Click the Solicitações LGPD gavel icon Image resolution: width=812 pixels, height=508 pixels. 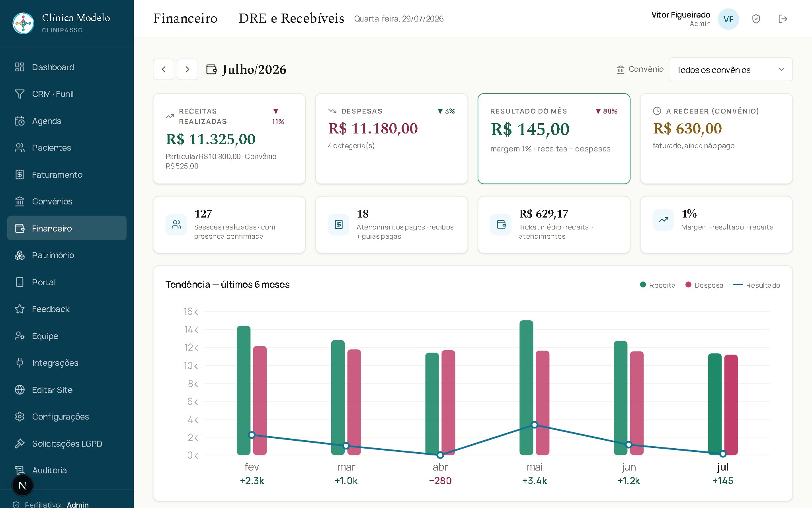click(20, 443)
